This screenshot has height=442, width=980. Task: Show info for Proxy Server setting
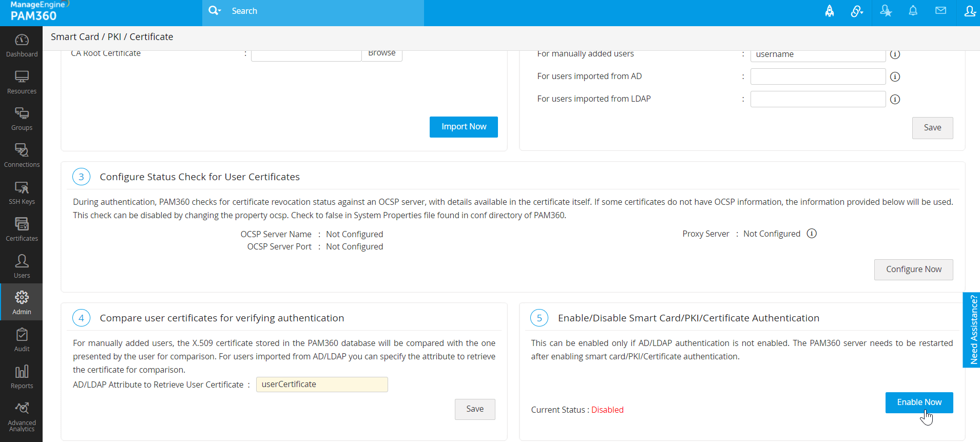[812, 234]
